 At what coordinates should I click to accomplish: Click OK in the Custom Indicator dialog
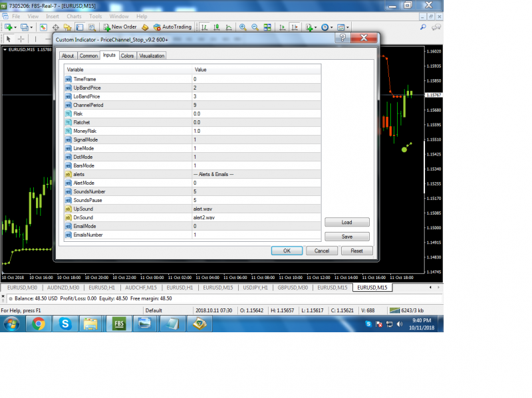point(287,251)
